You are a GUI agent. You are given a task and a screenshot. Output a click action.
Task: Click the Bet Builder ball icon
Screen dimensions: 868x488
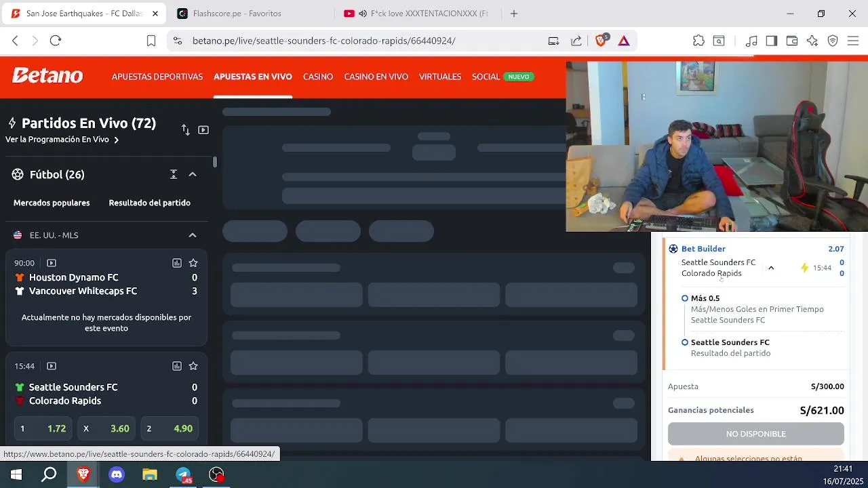coord(673,249)
